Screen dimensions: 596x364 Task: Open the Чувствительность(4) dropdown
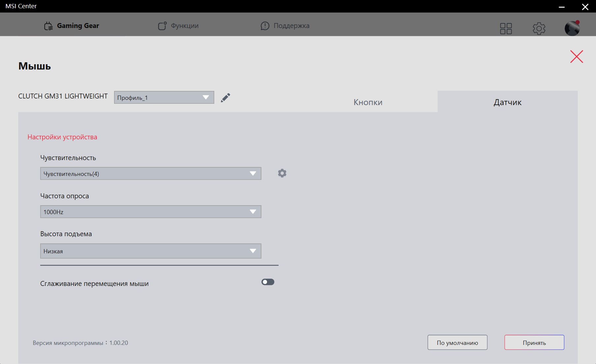(151, 174)
